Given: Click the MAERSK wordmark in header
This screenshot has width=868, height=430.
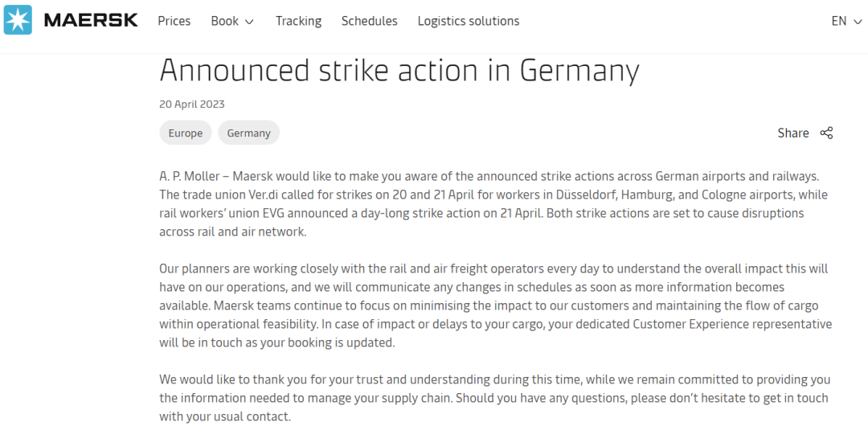Looking at the screenshot, I should pos(91,20).
